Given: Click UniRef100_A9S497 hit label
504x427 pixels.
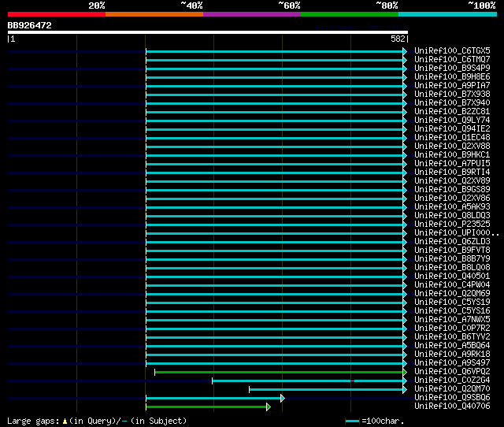Looking at the screenshot, I should (452, 363).
